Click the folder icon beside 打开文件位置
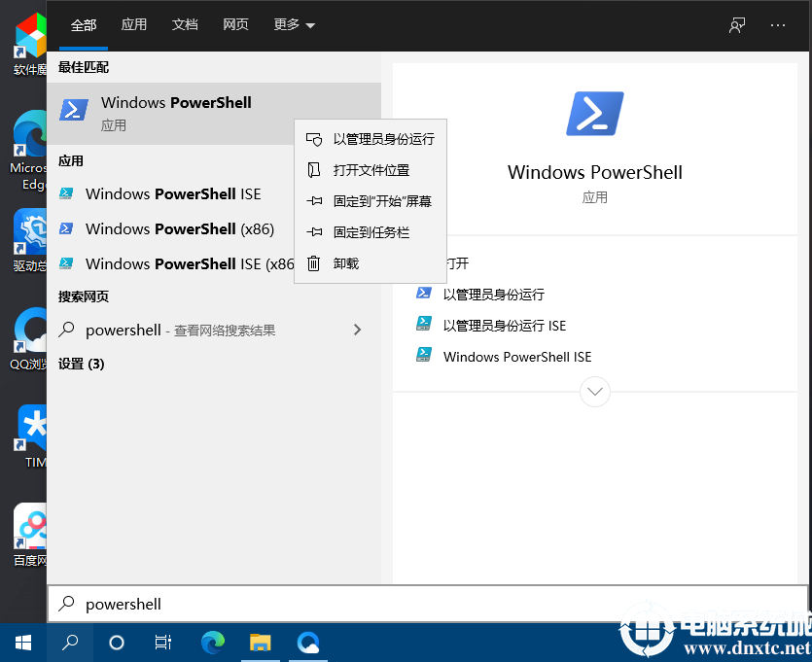This screenshot has height=662, width=812. point(314,170)
